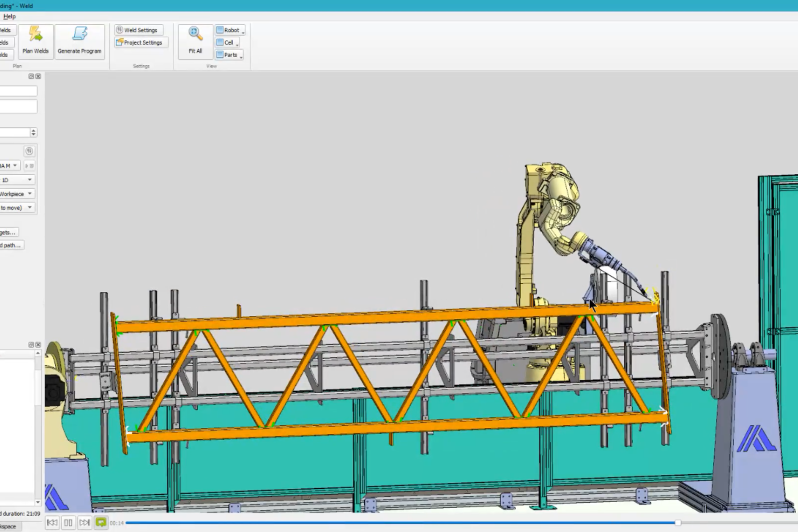Screen dimensions: 798x532
Task: Open the dropdown ending in 'A M'
Action: [x=9, y=166]
